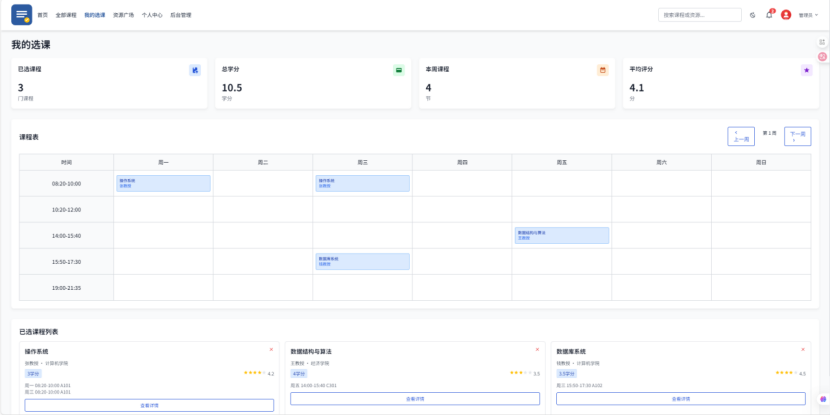The height and width of the screenshot is (416, 831).
Task: Click the 周三 15:50-17:30 A102 schedule text
Action: pyautogui.click(x=579, y=385)
